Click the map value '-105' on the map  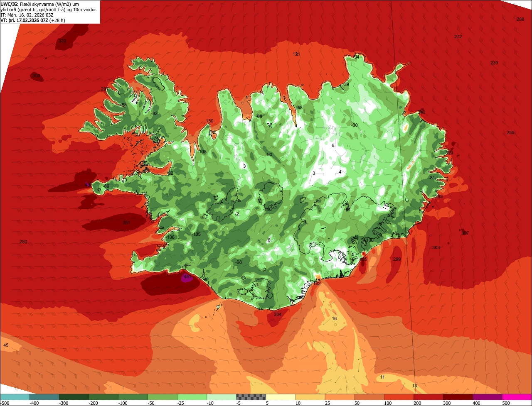pos(202,152)
